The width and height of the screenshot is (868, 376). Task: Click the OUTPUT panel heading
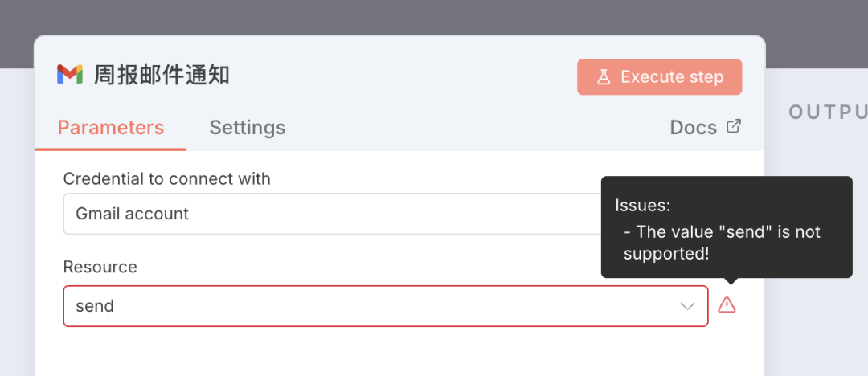click(828, 112)
